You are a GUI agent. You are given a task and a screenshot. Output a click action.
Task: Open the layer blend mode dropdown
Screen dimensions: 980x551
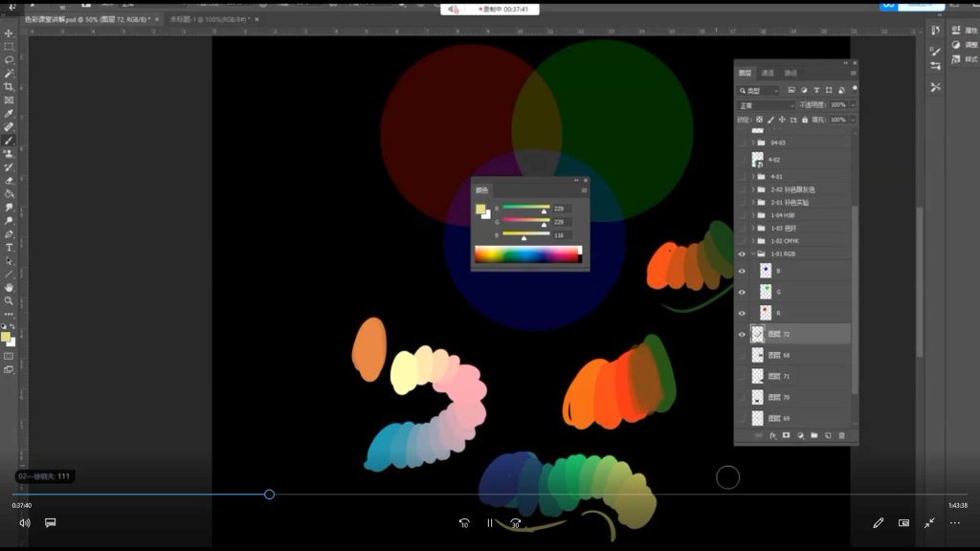tap(766, 105)
